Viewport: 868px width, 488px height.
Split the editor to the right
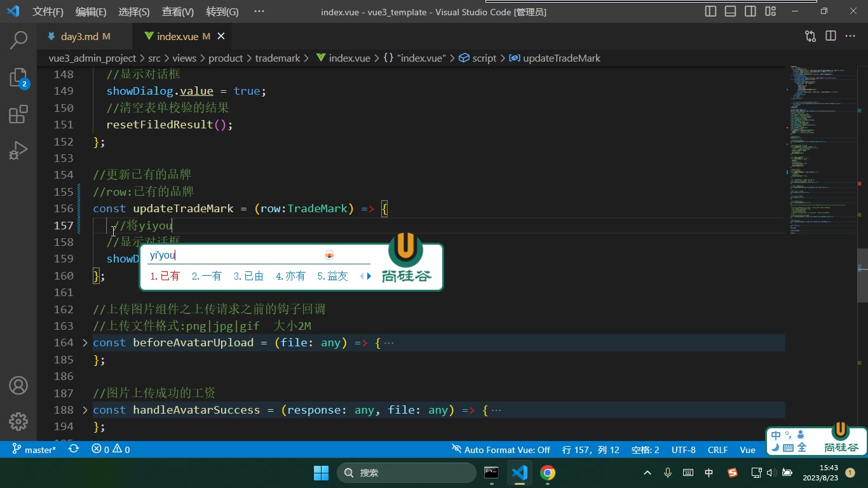(831, 36)
